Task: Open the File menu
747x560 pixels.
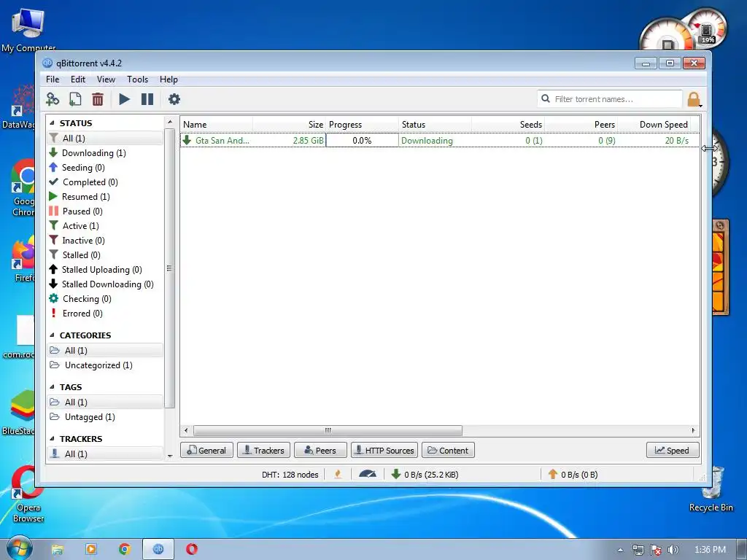Action: (53, 79)
